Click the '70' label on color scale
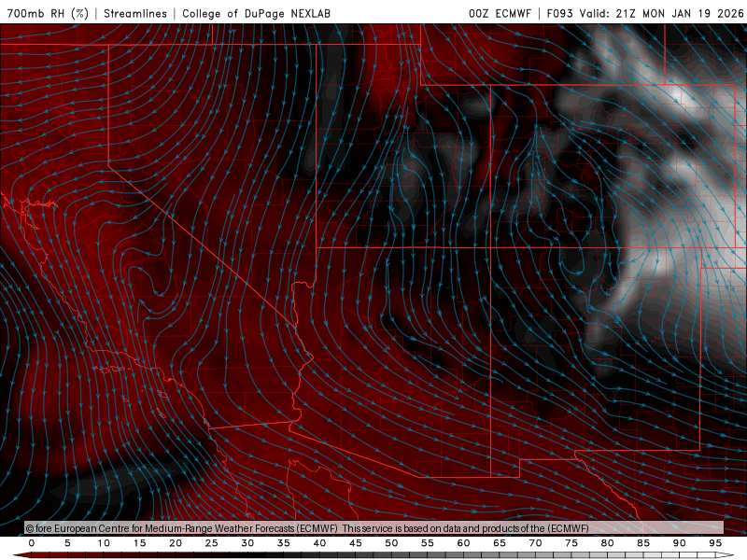 tap(535, 543)
